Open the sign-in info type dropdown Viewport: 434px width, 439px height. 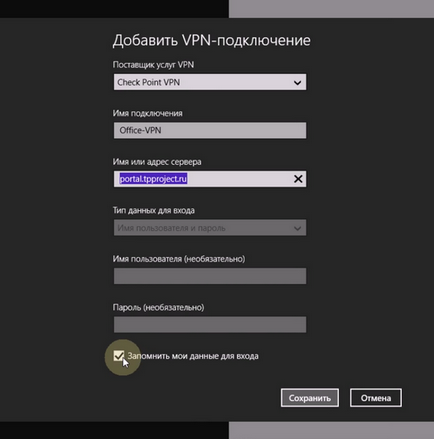(210, 228)
